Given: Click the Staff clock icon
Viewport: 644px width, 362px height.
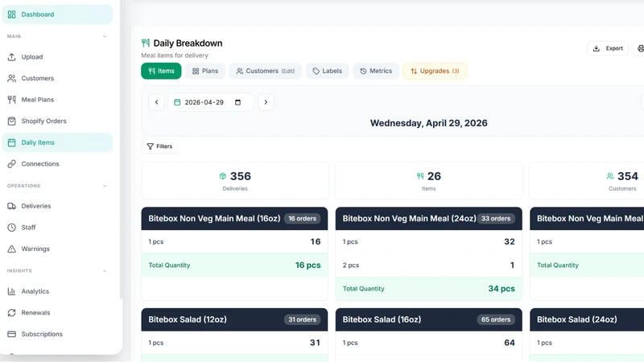Looking at the screenshot, I should pyautogui.click(x=11, y=228).
